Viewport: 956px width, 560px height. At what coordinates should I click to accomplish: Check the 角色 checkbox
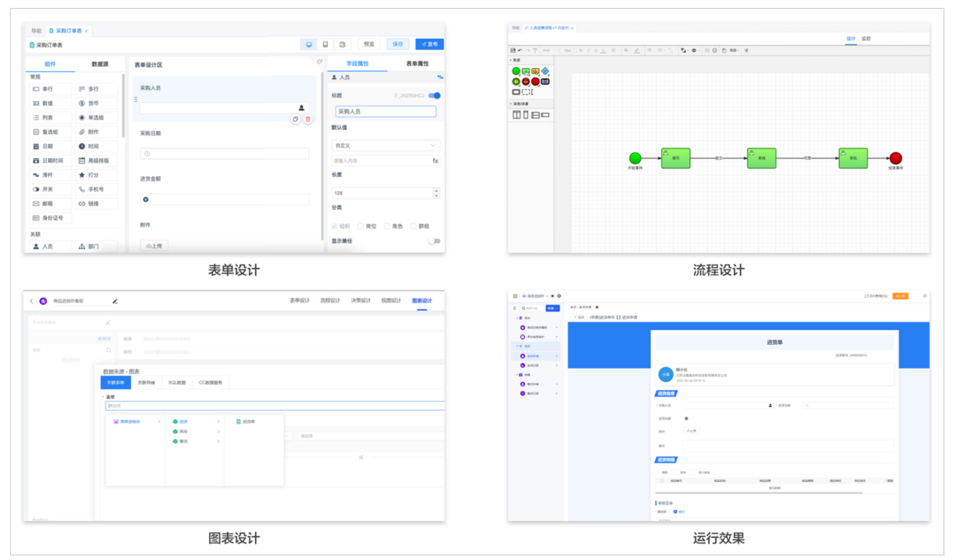coord(387,226)
